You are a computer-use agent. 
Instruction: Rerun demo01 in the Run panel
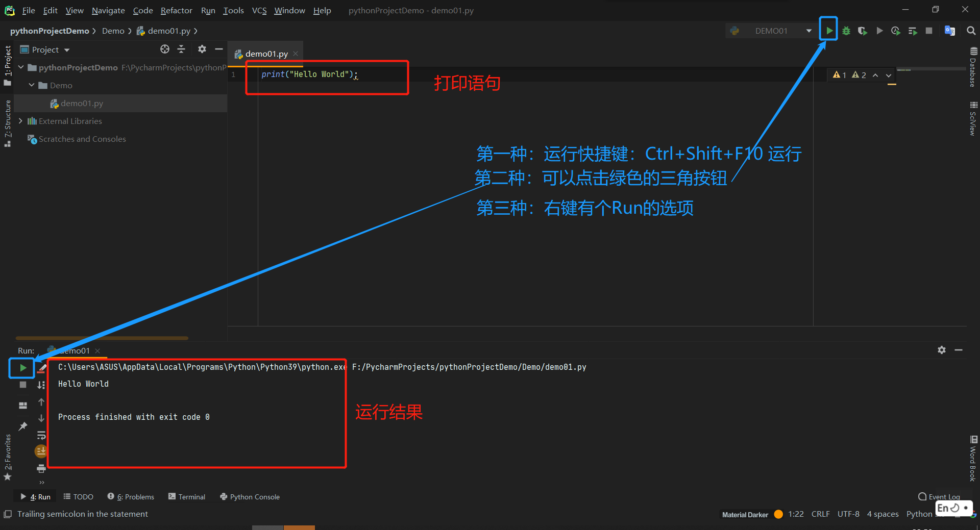coord(22,368)
